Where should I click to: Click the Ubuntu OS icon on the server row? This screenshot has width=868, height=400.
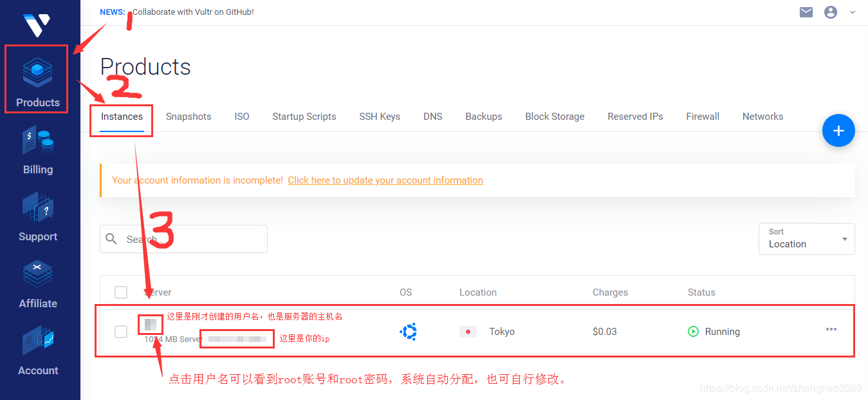[x=408, y=331]
